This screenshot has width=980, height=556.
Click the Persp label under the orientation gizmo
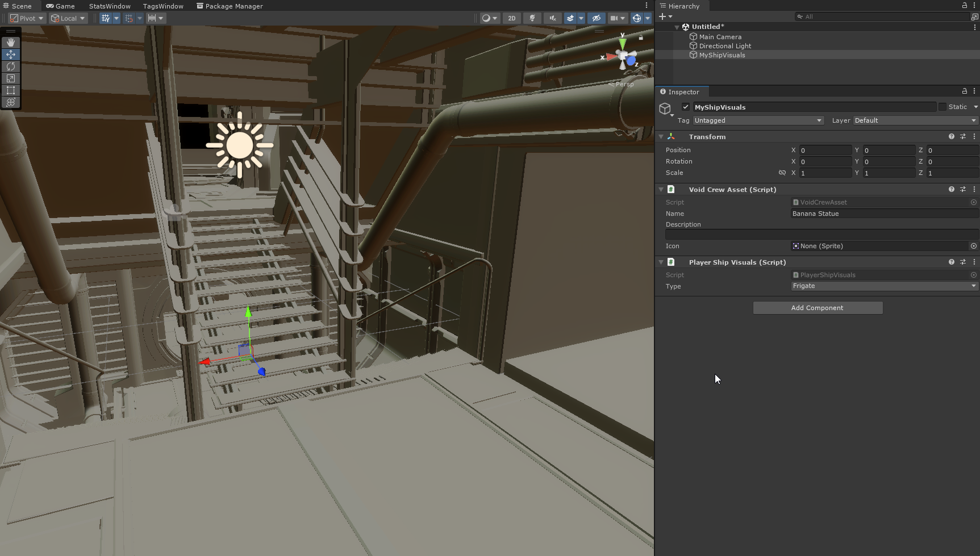tap(624, 84)
